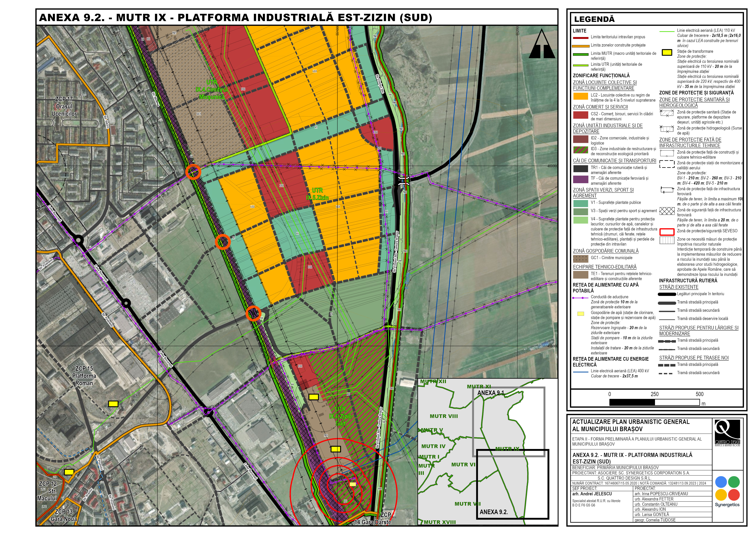Select the dark gray TR1 legend swatch
756x535 pixels.
(580, 169)
